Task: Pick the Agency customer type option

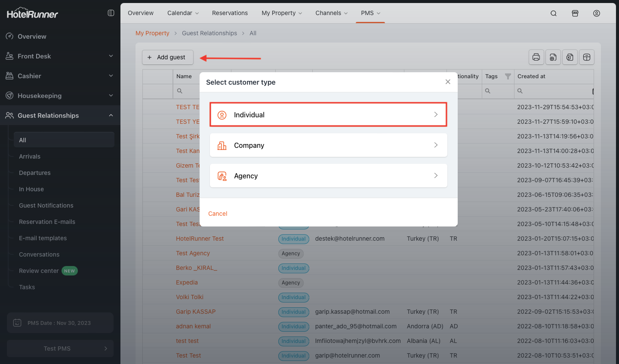Action: [328, 176]
